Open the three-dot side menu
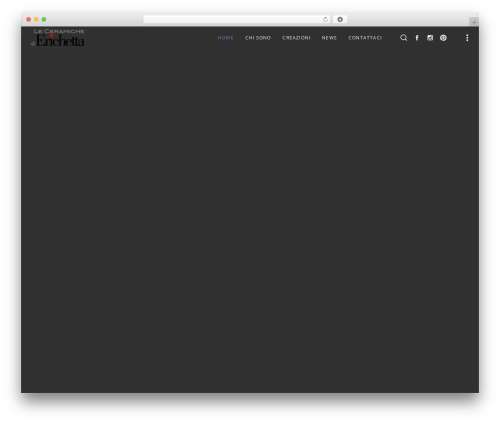The height and width of the screenshot is (423, 500). [x=467, y=38]
